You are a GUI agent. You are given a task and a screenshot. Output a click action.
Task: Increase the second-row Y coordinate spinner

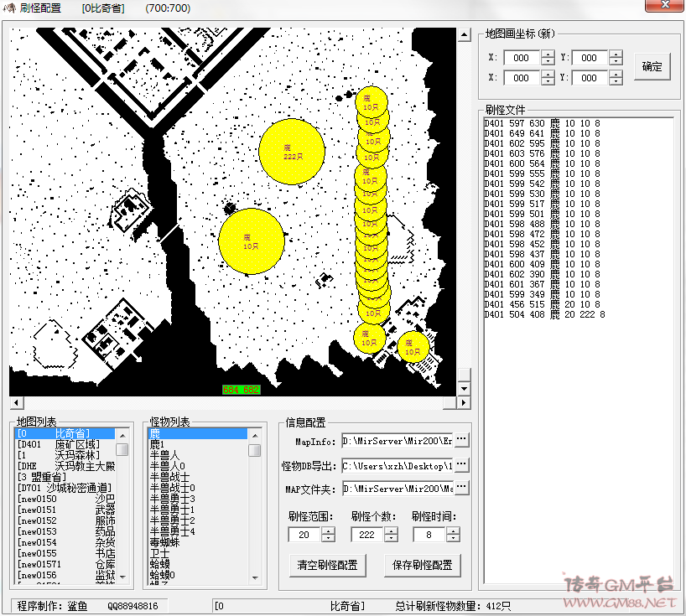click(x=616, y=75)
